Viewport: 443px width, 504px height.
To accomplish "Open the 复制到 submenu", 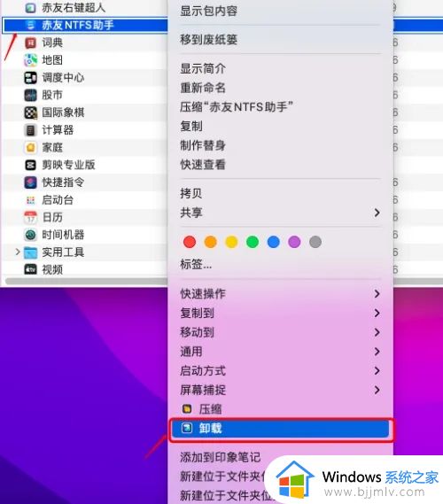I will 280,313.
